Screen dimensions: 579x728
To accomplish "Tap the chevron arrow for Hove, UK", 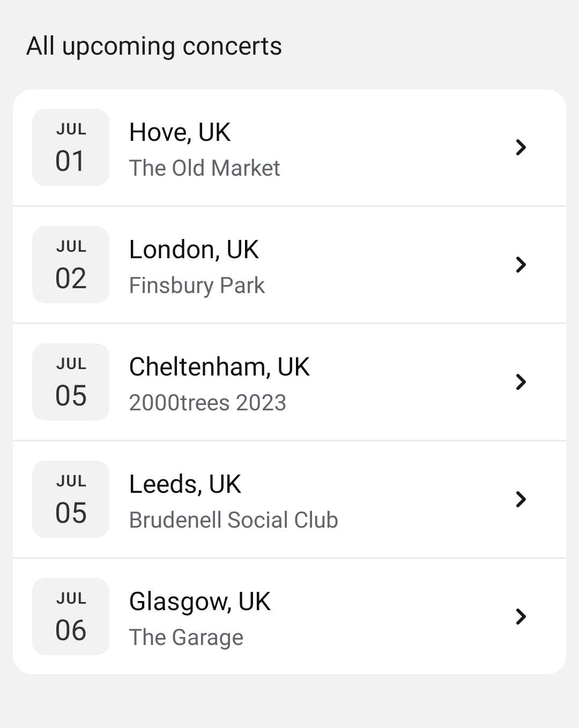I will click(x=521, y=147).
